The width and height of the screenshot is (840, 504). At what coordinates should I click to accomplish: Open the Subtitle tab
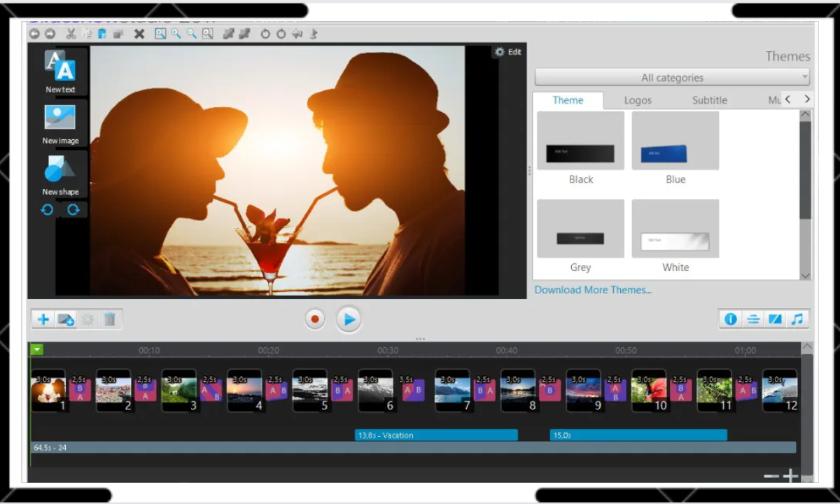coord(709,100)
